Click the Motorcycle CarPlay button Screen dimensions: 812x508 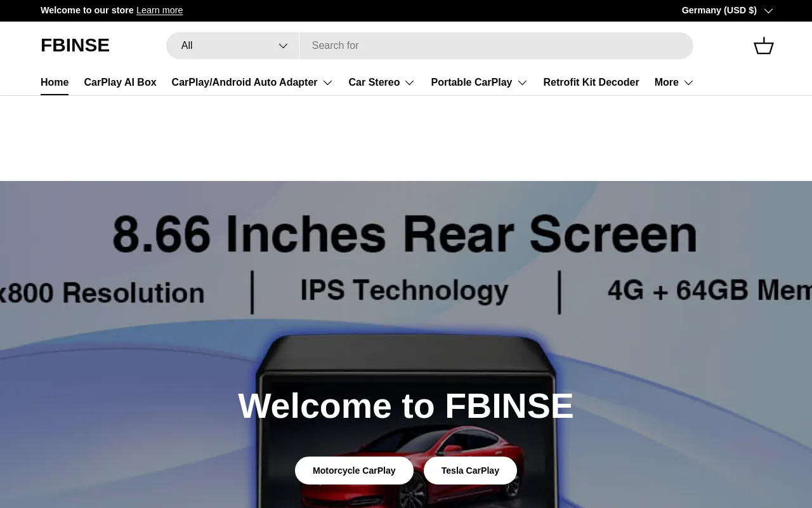[x=354, y=471]
